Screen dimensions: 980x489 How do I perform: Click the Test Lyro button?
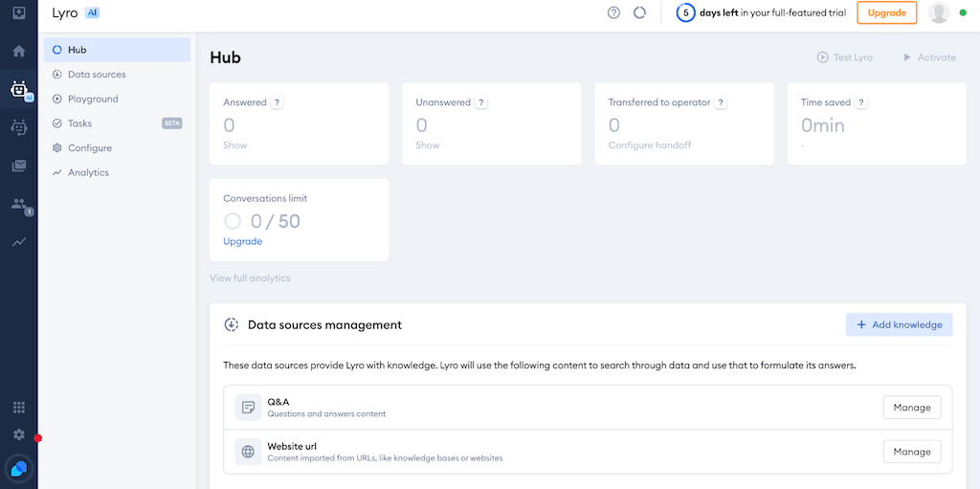click(x=844, y=57)
